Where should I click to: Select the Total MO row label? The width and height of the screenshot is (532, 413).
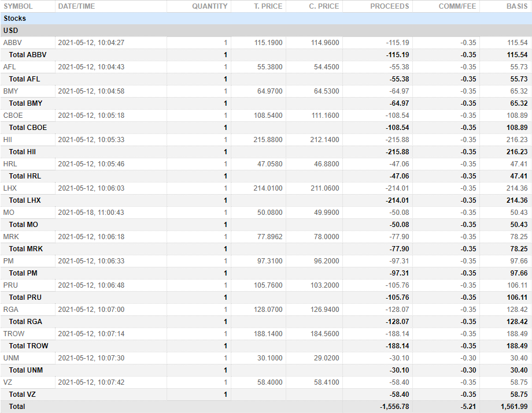23,225
